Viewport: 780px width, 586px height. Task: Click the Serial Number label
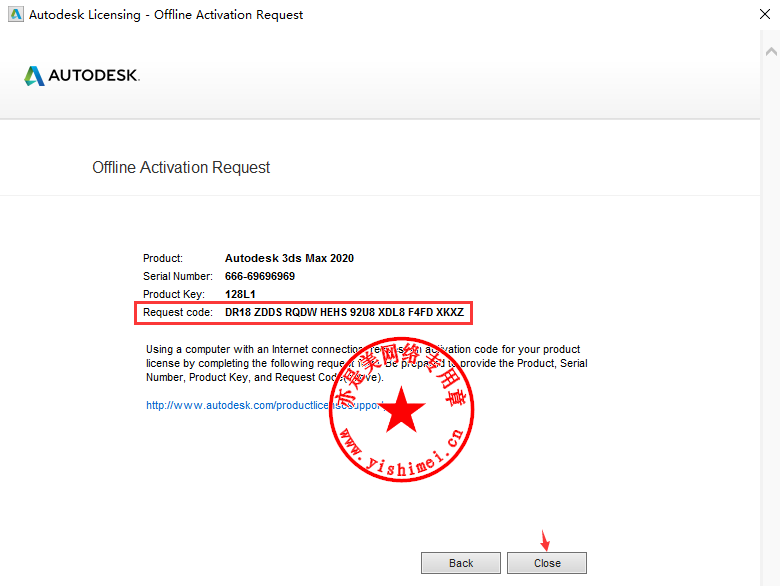point(178,276)
